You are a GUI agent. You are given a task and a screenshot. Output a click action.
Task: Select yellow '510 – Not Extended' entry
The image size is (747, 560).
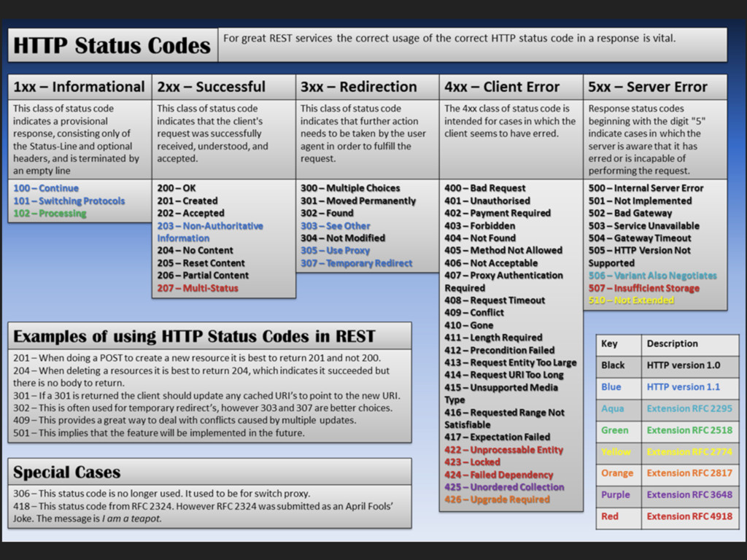click(631, 300)
